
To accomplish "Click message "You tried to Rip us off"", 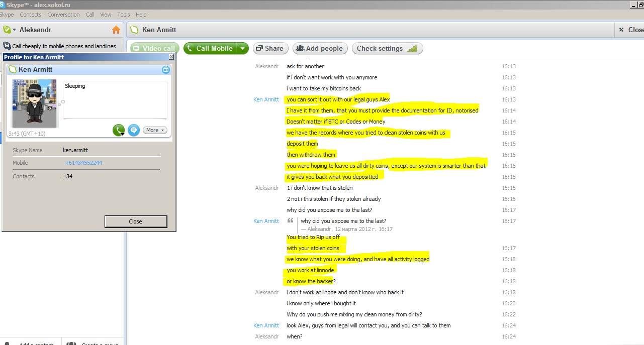I will tap(313, 237).
